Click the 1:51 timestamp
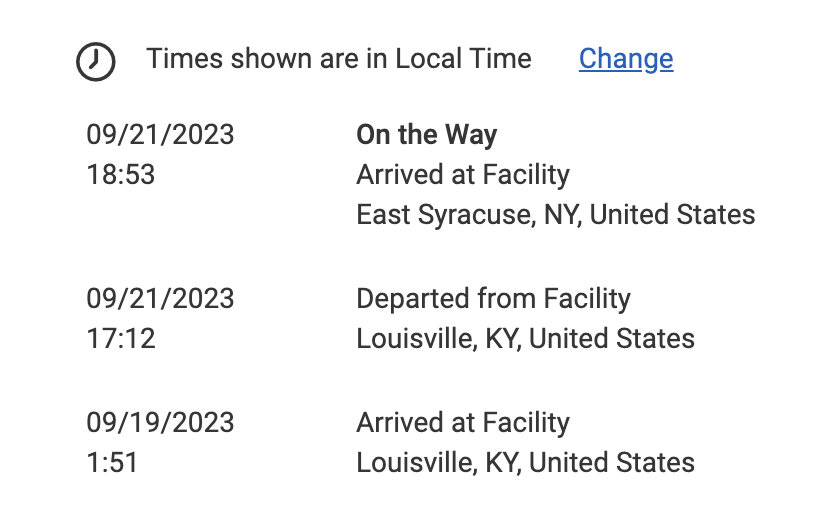 pyautogui.click(x=112, y=462)
